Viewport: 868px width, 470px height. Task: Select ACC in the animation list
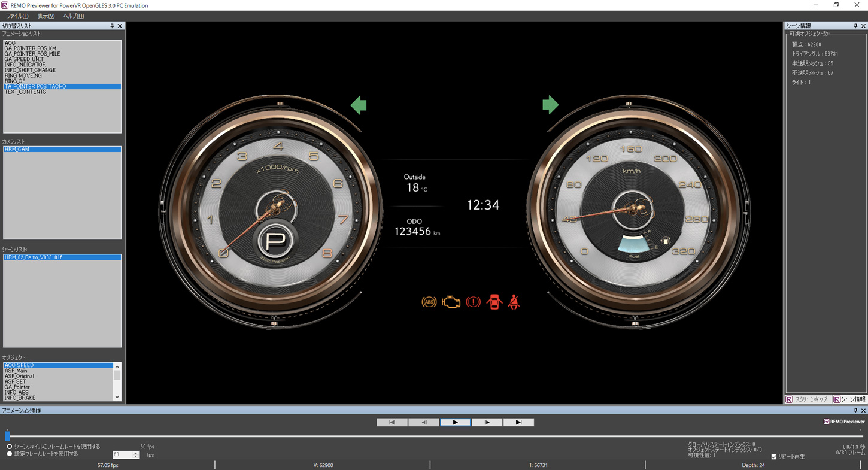click(62, 43)
